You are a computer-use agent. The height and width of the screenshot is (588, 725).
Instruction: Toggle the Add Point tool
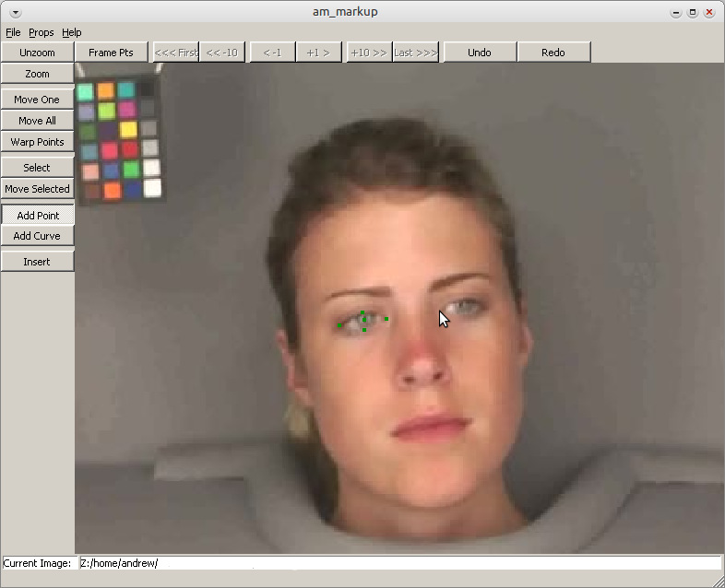38,216
